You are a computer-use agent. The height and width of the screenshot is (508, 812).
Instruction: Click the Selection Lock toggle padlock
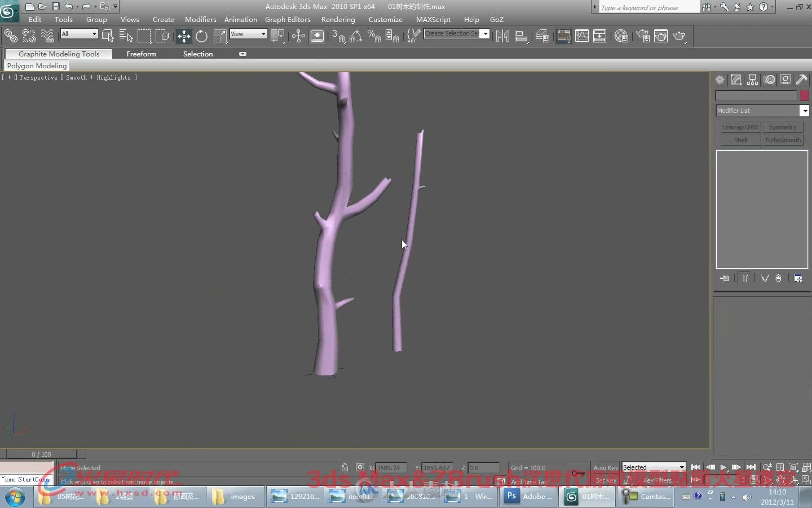click(345, 467)
